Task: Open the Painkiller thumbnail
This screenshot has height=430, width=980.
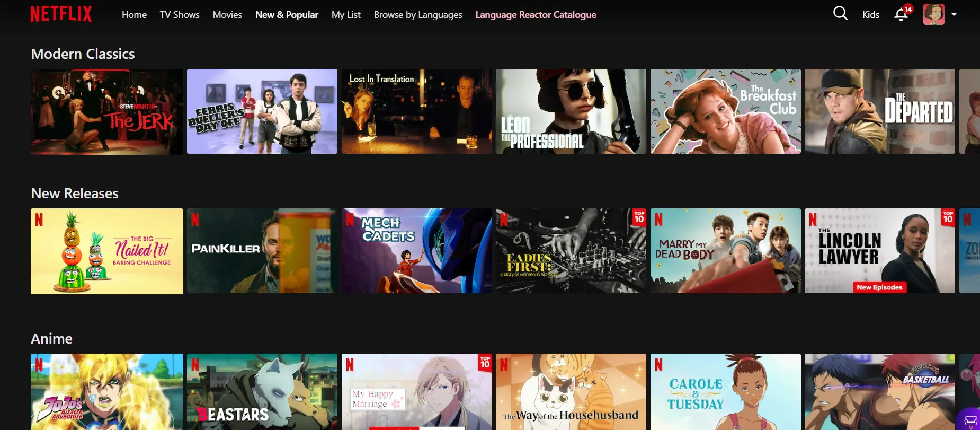Action: coord(262,251)
